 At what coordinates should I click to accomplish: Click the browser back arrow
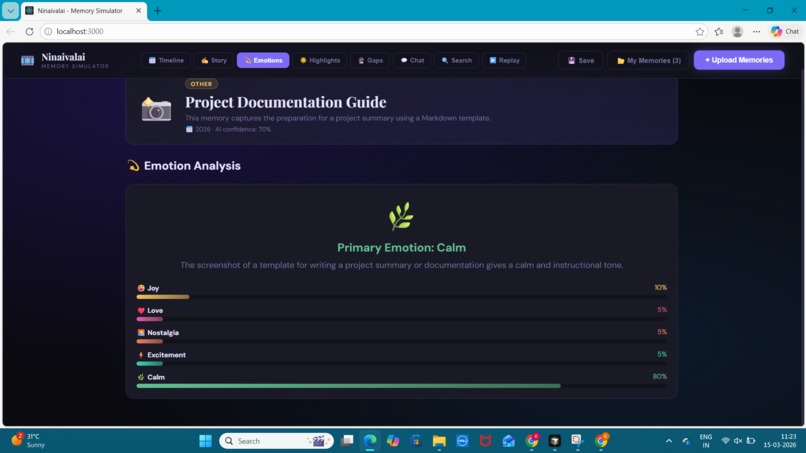10,31
